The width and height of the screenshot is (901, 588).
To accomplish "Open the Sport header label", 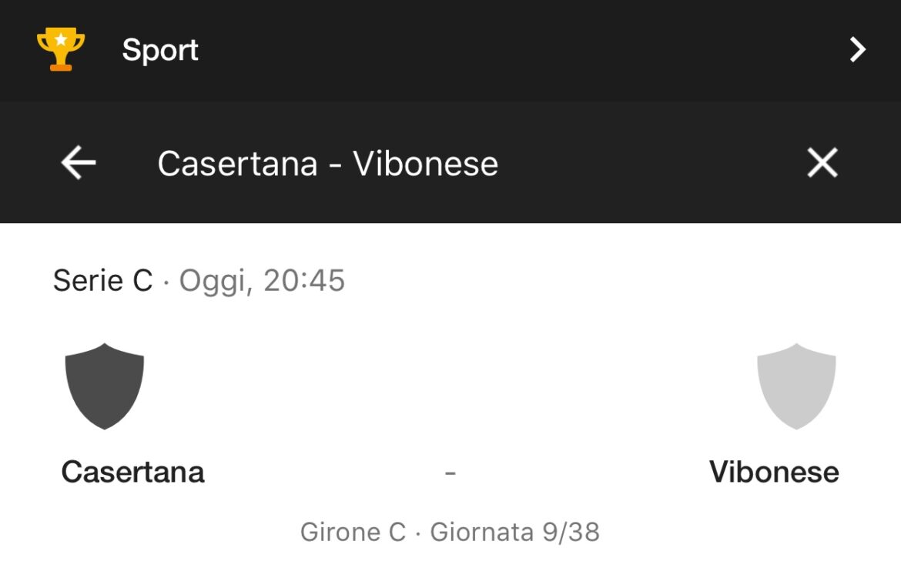I will click(160, 50).
